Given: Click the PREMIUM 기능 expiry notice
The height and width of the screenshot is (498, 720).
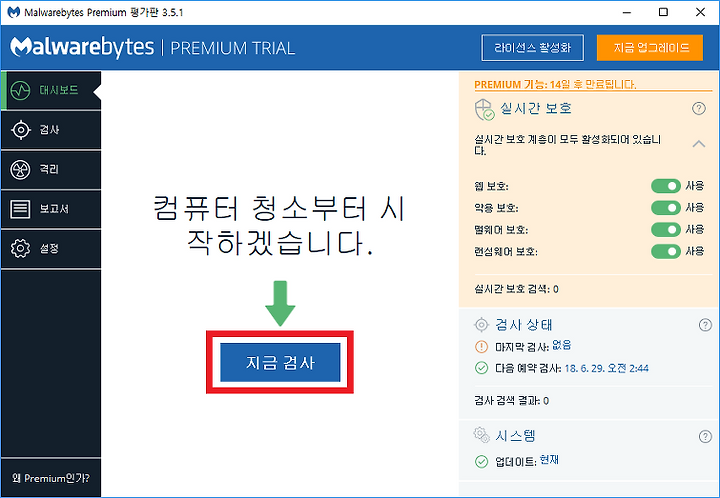Looking at the screenshot, I should pos(555,84).
